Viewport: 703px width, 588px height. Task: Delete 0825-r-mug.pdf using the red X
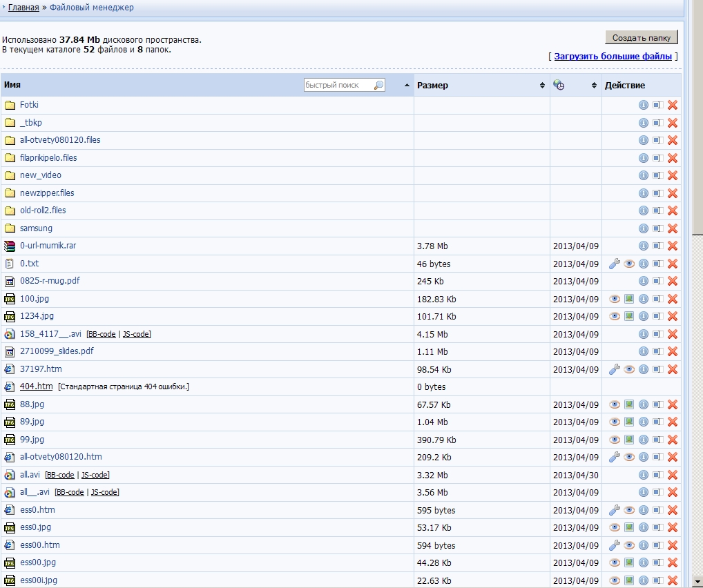coord(672,282)
